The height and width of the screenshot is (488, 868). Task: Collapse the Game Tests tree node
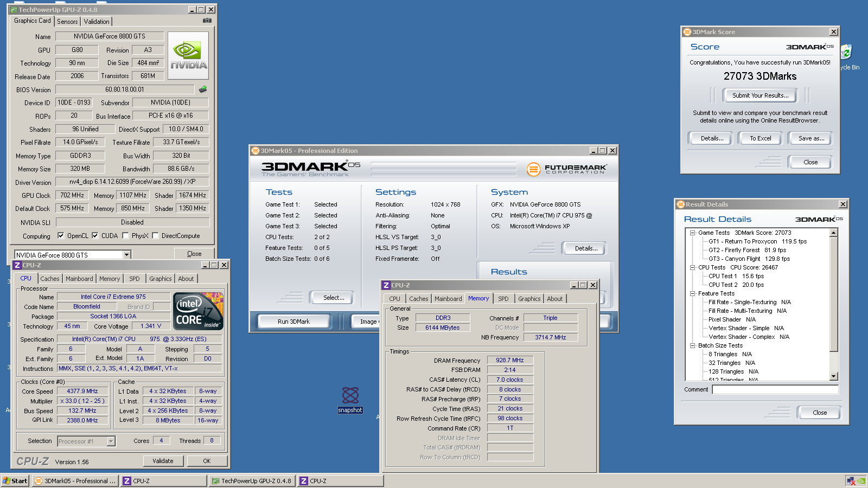point(692,233)
